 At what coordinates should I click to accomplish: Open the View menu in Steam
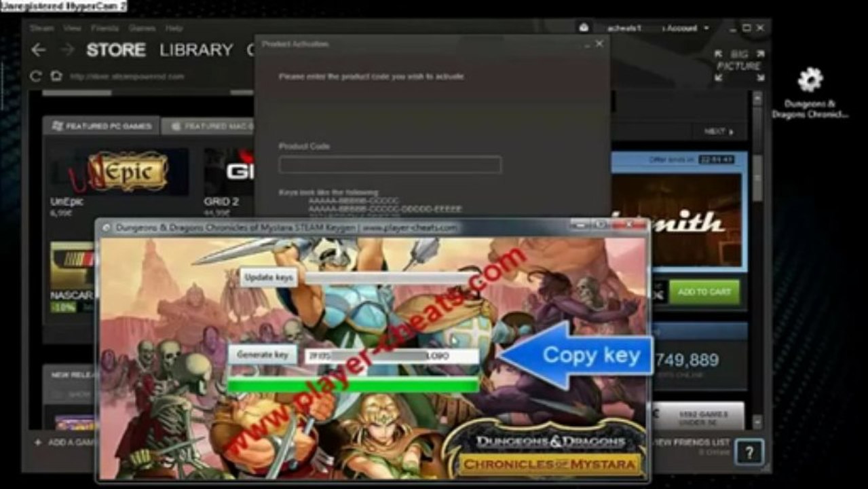[x=73, y=29]
